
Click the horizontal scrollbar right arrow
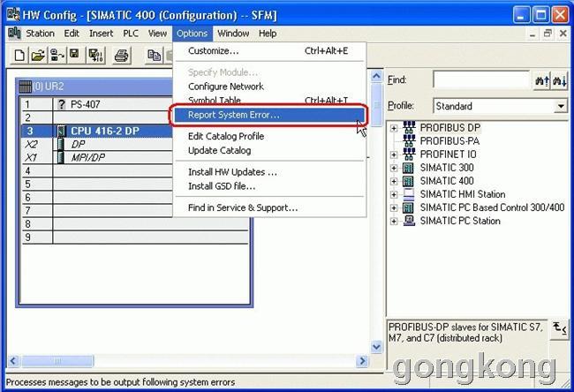coord(362,361)
